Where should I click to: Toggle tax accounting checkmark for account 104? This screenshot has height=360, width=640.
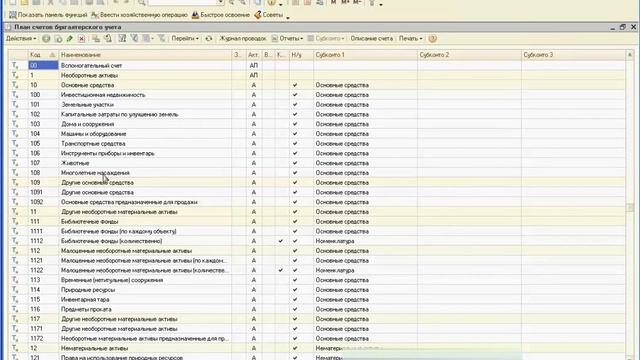(x=295, y=134)
